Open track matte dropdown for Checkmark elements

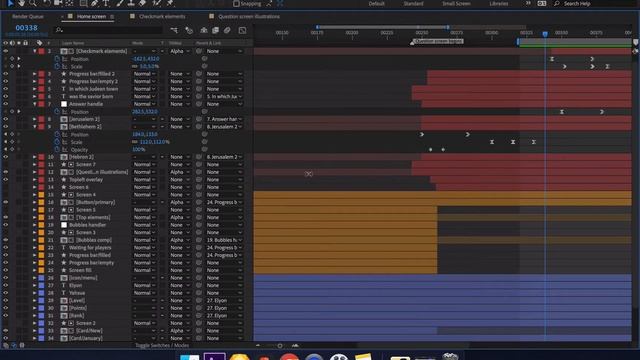180,51
